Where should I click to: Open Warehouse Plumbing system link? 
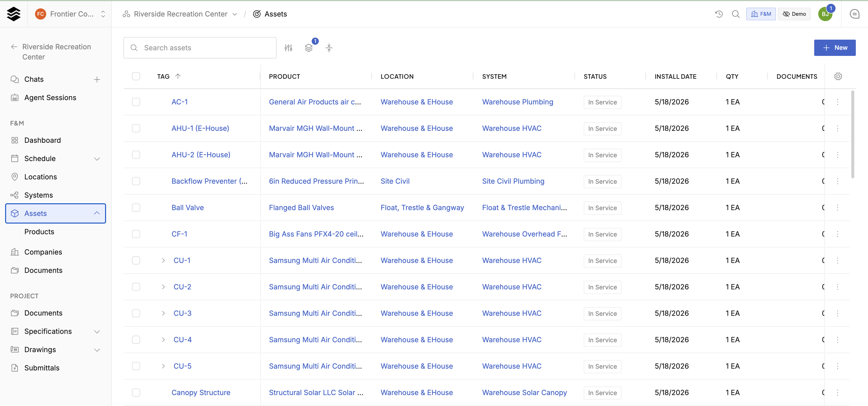518,102
